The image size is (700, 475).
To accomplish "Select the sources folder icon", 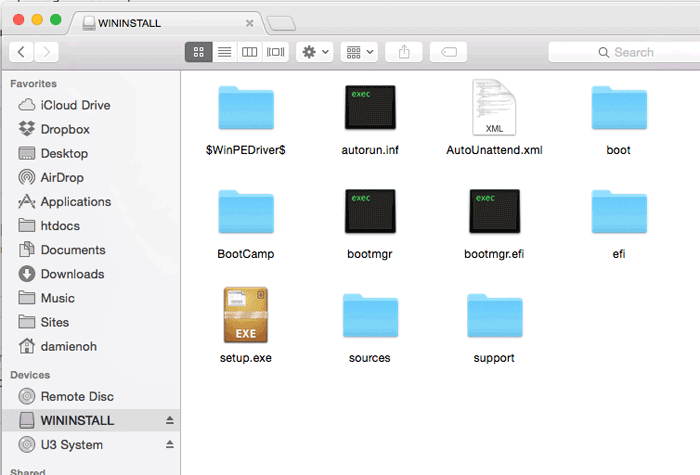I will (370, 316).
